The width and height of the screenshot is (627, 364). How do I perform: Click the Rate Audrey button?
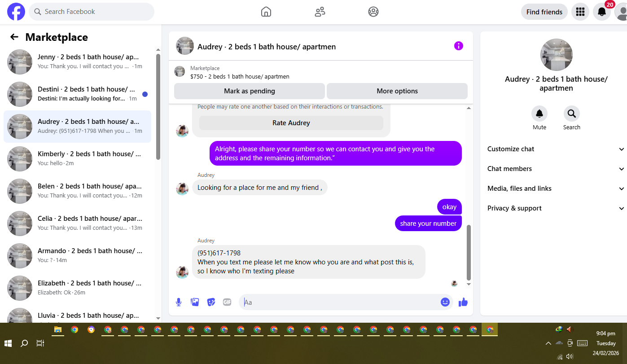click(291, 123)
